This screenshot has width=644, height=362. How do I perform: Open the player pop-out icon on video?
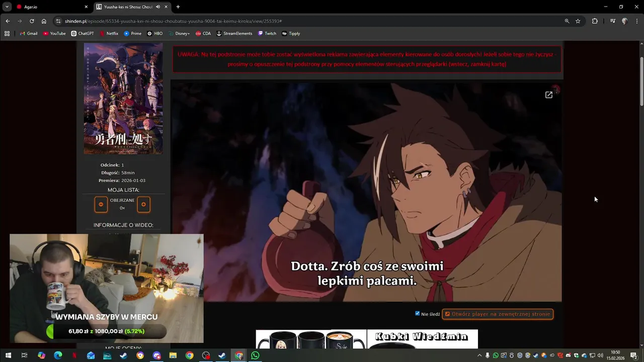point(549,95)
